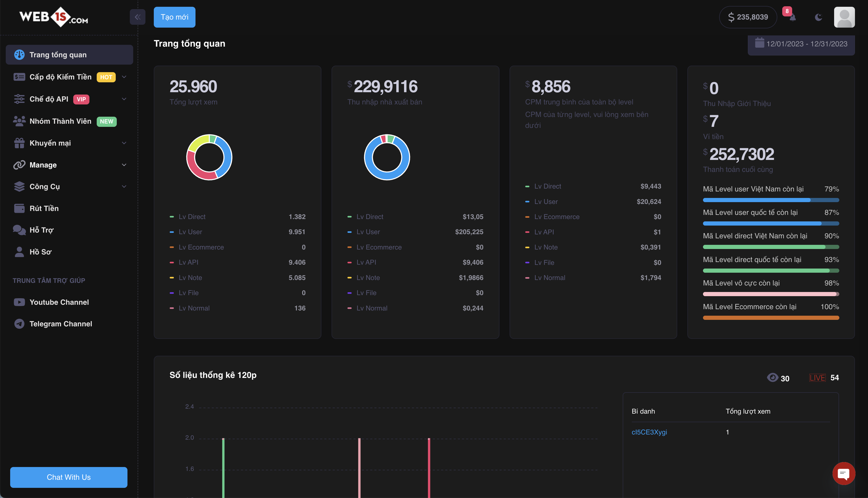Click the "Bí danh" column header
The image size is (868, 498).
[x=643, y=411]
